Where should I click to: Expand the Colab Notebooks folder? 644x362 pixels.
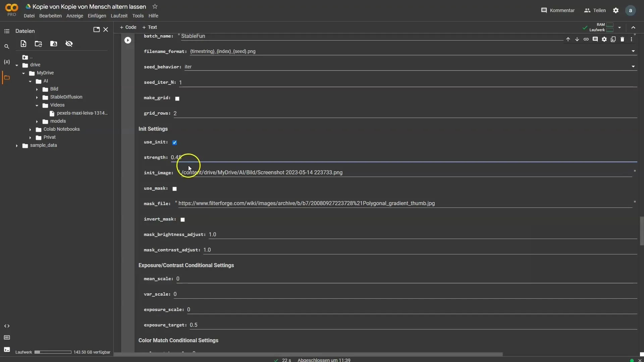point(30,130)
